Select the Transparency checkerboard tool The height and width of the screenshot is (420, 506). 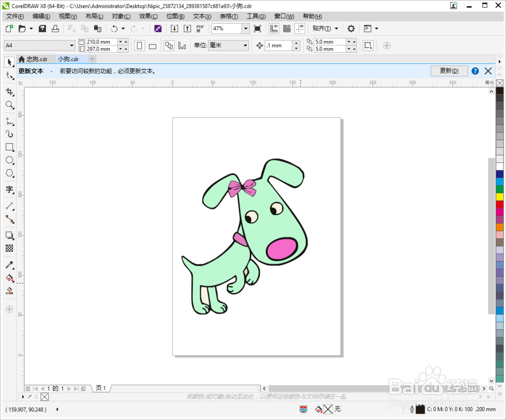[9, 248]
